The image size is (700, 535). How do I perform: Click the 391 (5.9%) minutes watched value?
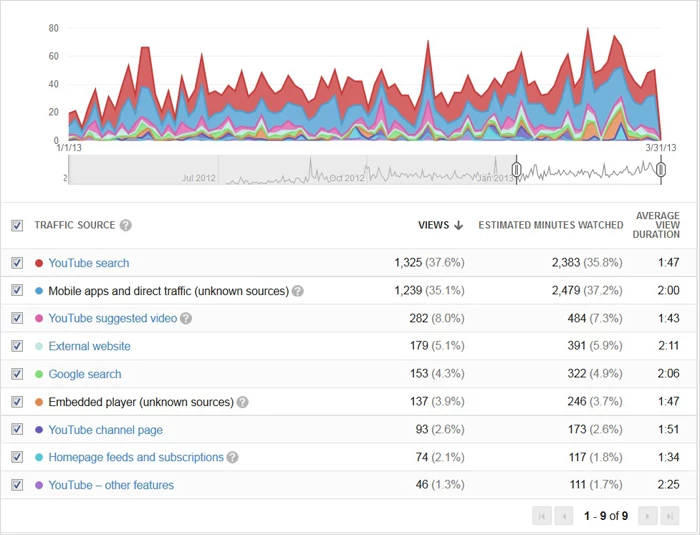click(x=595, y=346)
